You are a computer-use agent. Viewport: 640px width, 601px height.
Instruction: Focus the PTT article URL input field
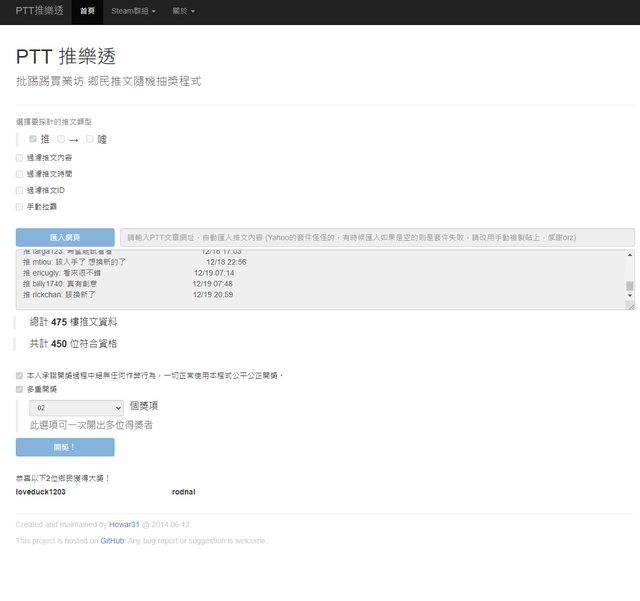click(376, 237)
